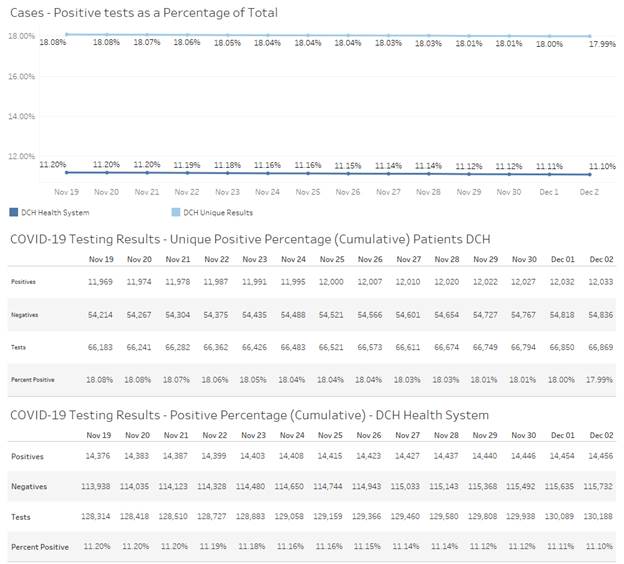Click the 12.00% y-axis label on the chart
This screenshot has width=624, height=564.
[x=21, y=156]
